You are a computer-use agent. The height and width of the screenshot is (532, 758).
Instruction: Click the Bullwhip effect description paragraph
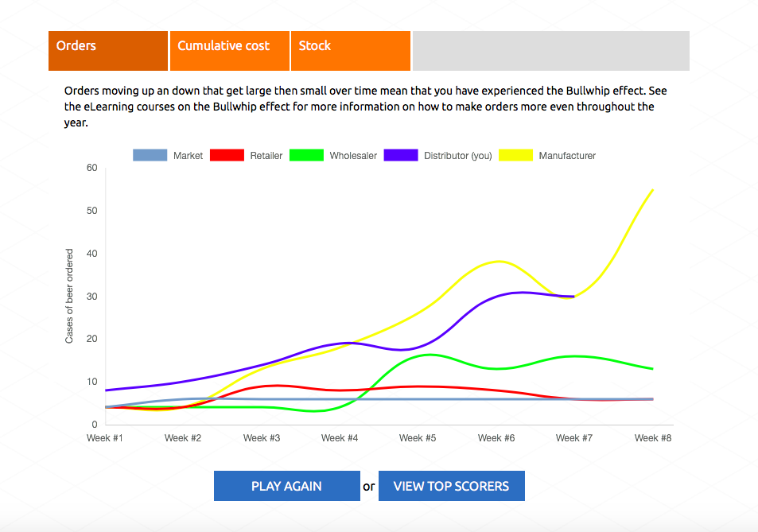pyautogui.click(x=365, y=107)
